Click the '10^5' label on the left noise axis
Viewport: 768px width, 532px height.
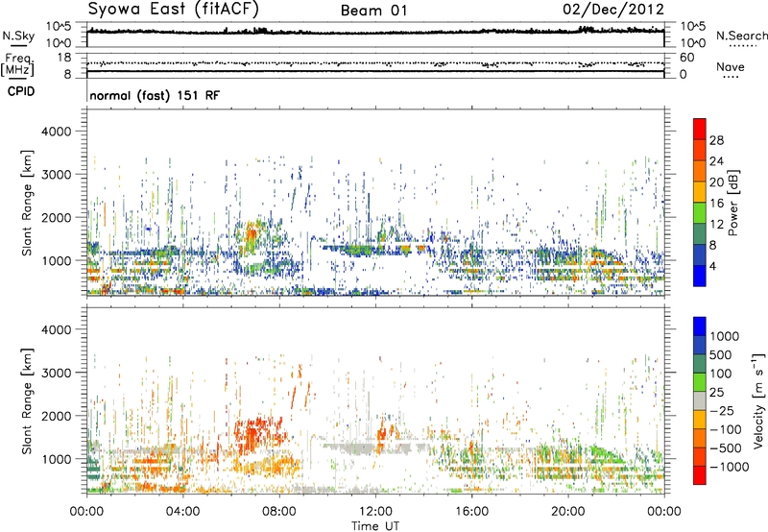click(x=59, y=26)
